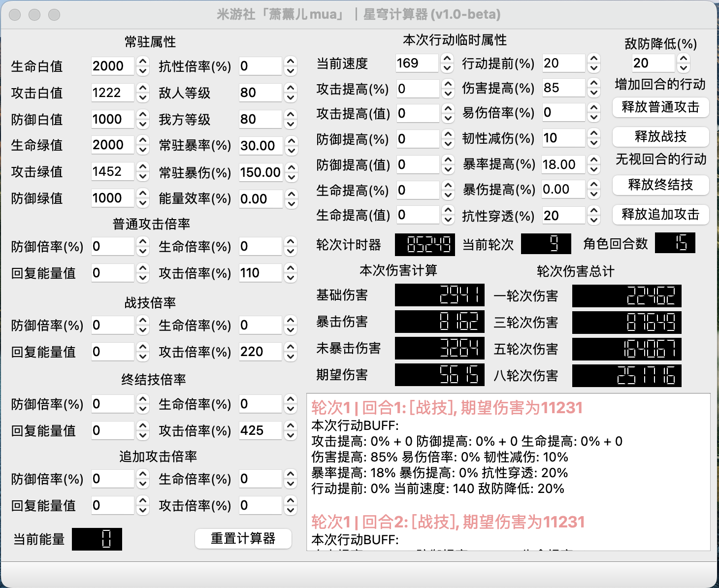Click 释放普通攻击 button

tap(660, 107)
